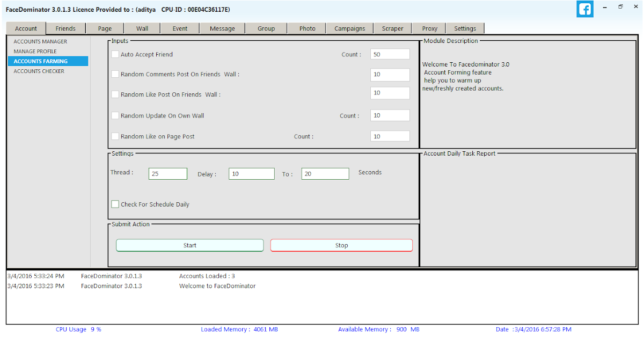Tick Random Like on Page Post

coord(115,136)
